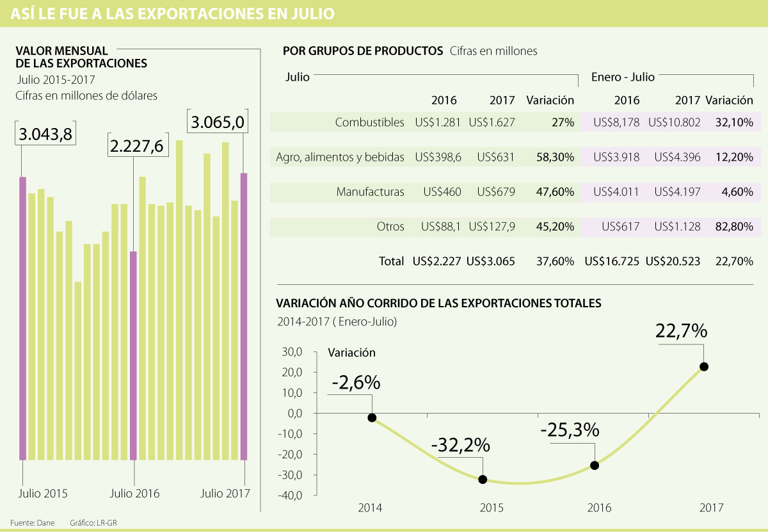Screen dimensions: 768x532
Task: Select the Agro, alimentos y bebidas row label
Action: coord(340,157)
